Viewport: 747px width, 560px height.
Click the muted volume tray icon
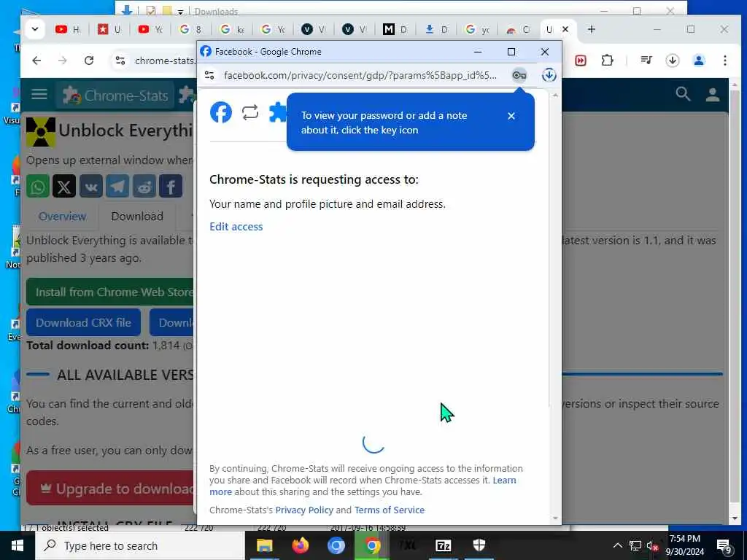tap(651, 545)
